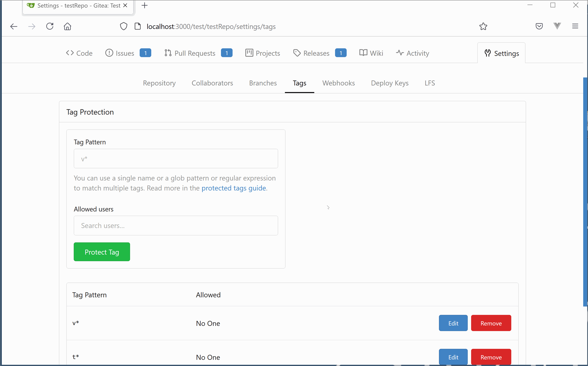Switch to LFS settings
The image size is (588, 366).
[x=430, y=83]
